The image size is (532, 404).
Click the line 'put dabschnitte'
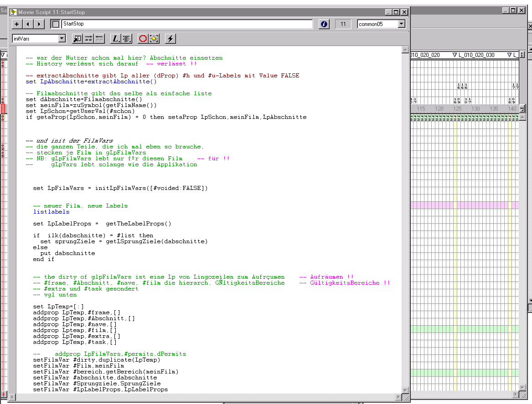[x=68, y=253]
